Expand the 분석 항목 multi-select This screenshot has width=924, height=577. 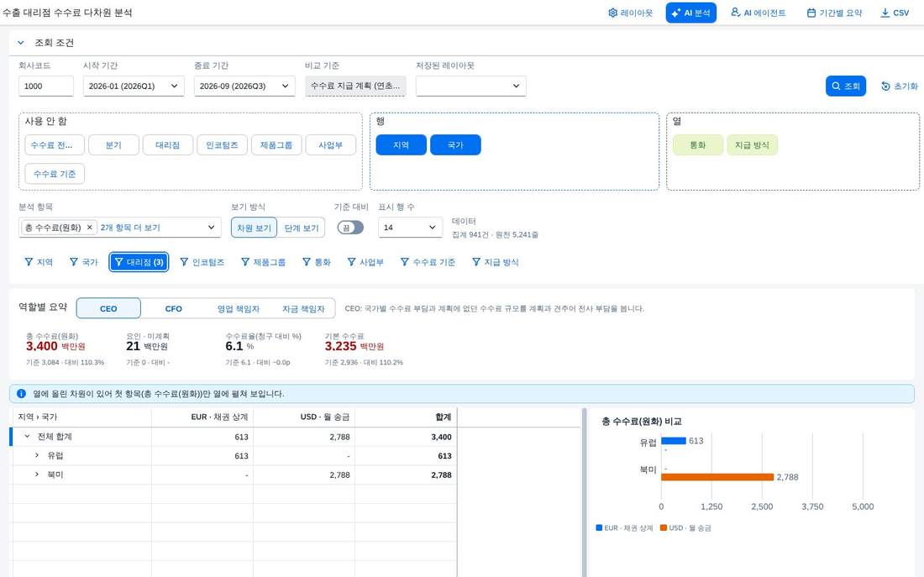coord(211,228)
